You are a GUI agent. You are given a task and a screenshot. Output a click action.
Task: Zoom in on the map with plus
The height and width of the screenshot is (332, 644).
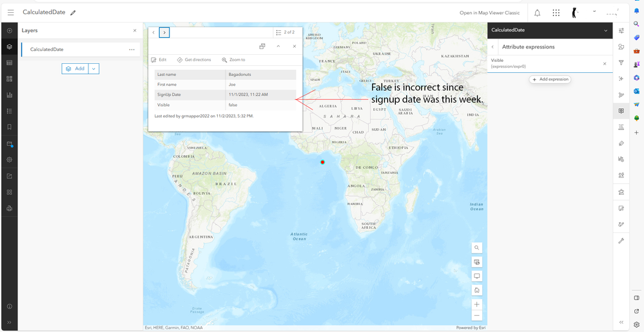pyautogui.click(x=477, y=304)
